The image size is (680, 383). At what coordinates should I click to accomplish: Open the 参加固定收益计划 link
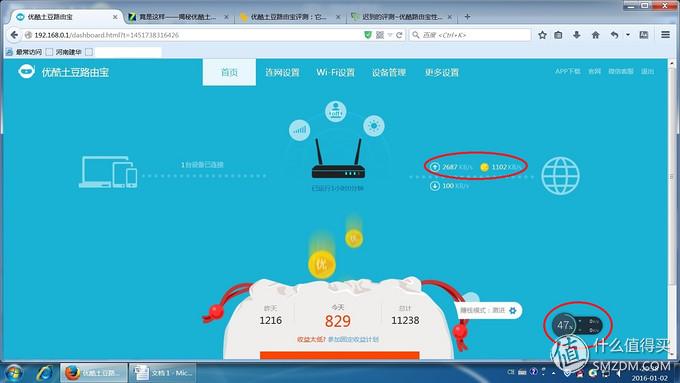coord(353,339)
